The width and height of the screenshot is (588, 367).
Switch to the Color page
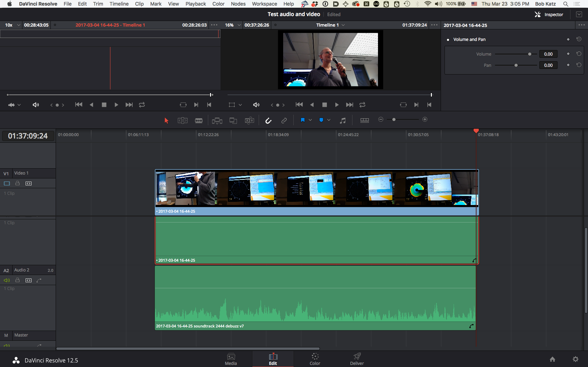point(315,359)
